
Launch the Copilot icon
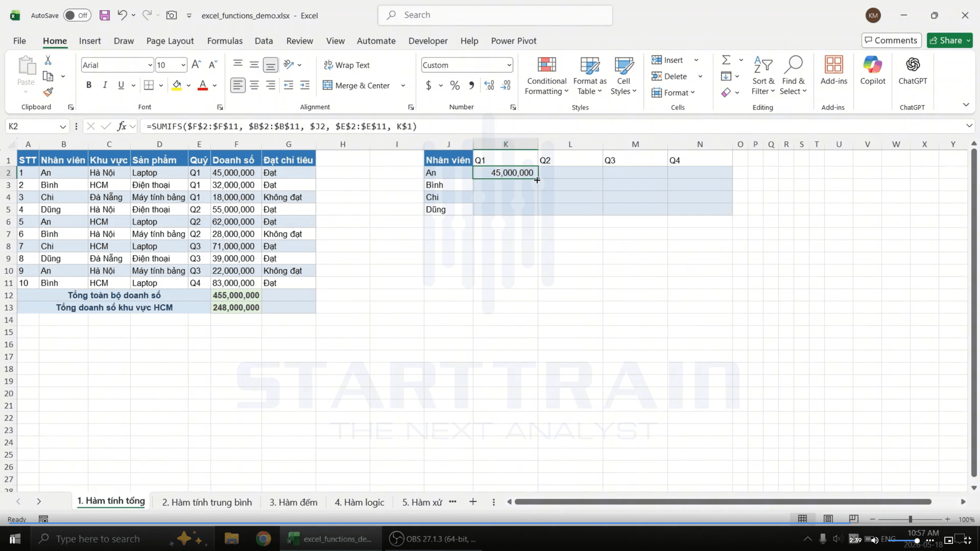872,70
